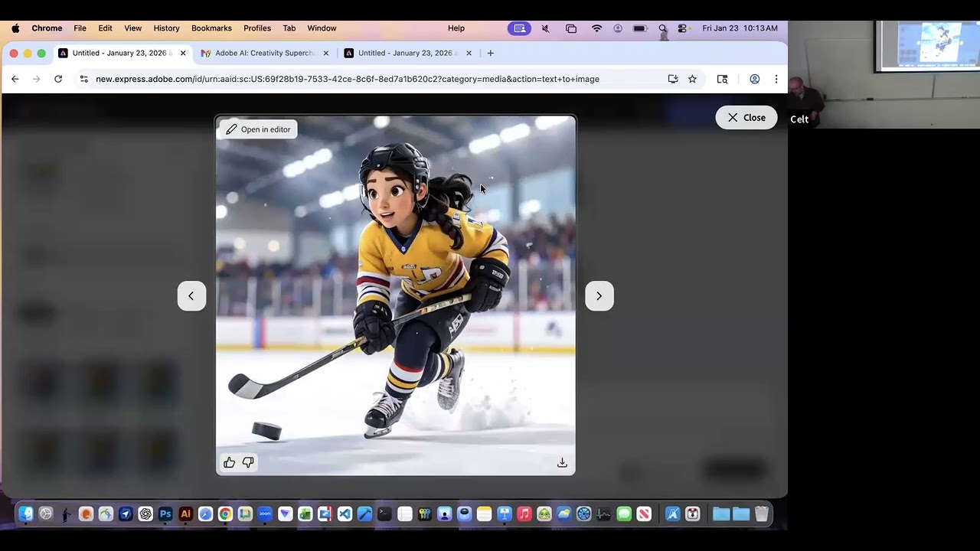Viewport: 980px width, 551px height.
Task: Click the battery status icon
Action: (640, 28)
